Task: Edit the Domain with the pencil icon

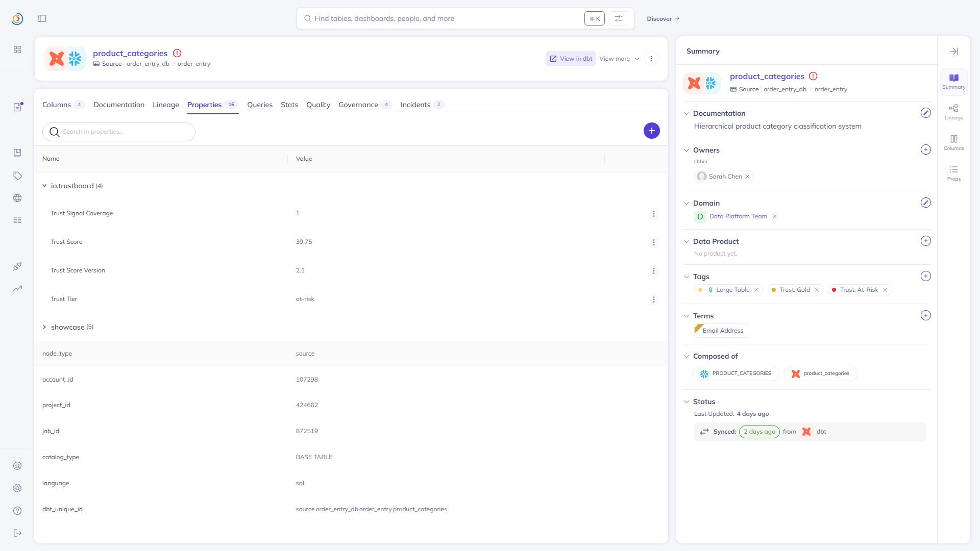Action: pyautogui.click(x=926, y=203)
